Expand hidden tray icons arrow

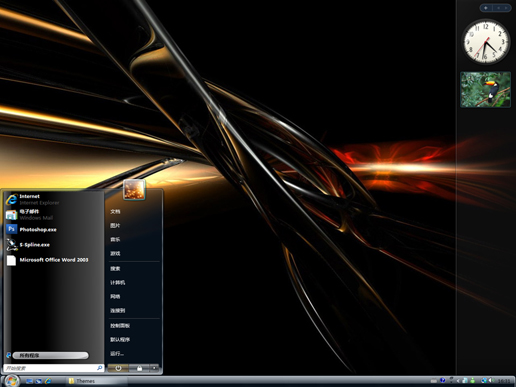458,381
